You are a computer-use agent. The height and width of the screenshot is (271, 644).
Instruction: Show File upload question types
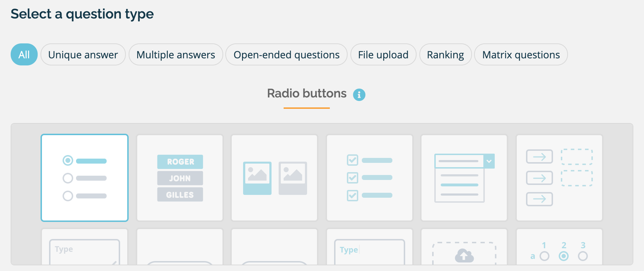click(x=383, y=55)
